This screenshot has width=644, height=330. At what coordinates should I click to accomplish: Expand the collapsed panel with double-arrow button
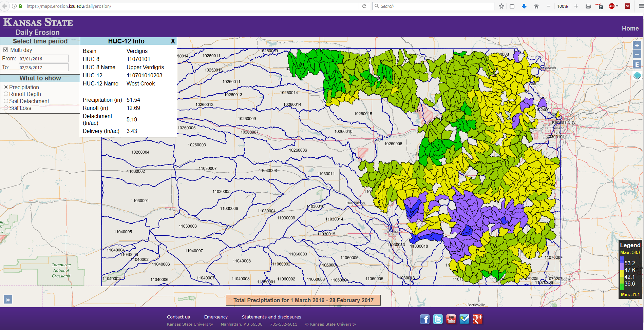pos(8,299)
